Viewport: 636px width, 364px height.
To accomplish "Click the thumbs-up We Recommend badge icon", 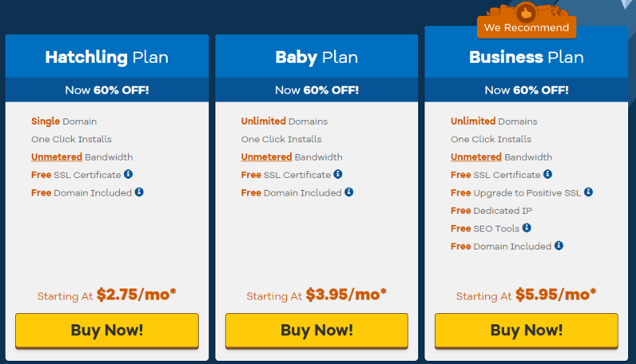I will point(526,13).
